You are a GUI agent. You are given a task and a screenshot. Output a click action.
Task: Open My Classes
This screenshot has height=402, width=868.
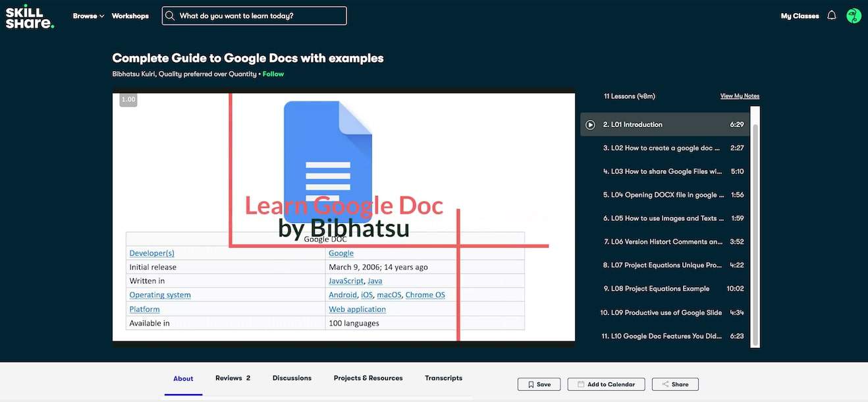click(800, 16)
